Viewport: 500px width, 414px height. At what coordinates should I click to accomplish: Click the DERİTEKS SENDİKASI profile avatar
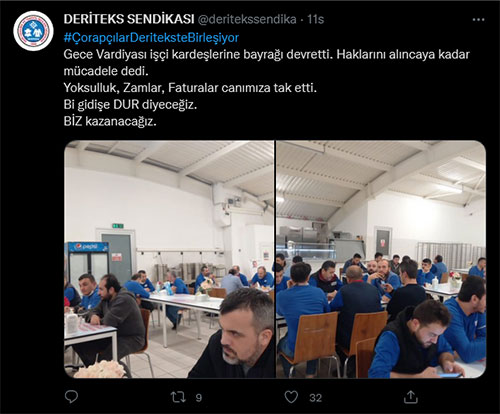click(x=33, y=31)
